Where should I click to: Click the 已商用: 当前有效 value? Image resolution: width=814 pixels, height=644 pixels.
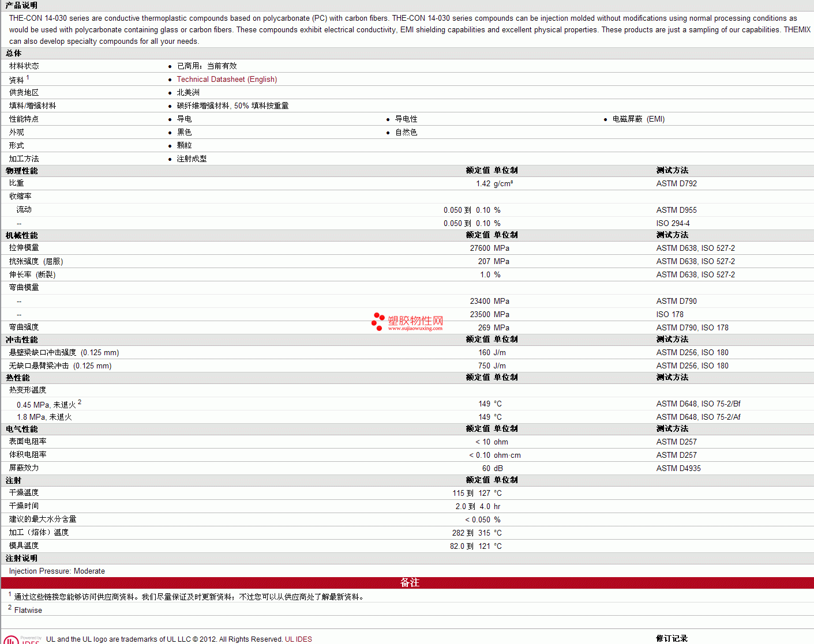[207, 66]
